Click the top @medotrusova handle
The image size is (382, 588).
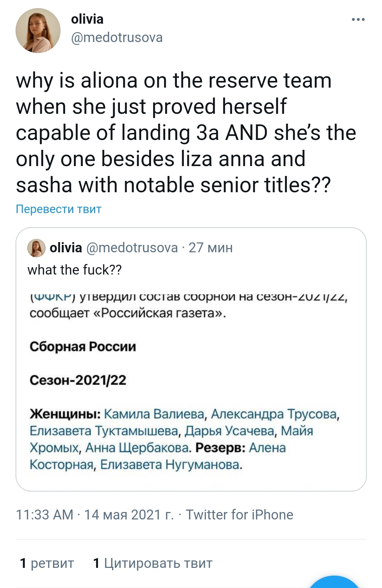click(117, 37)
